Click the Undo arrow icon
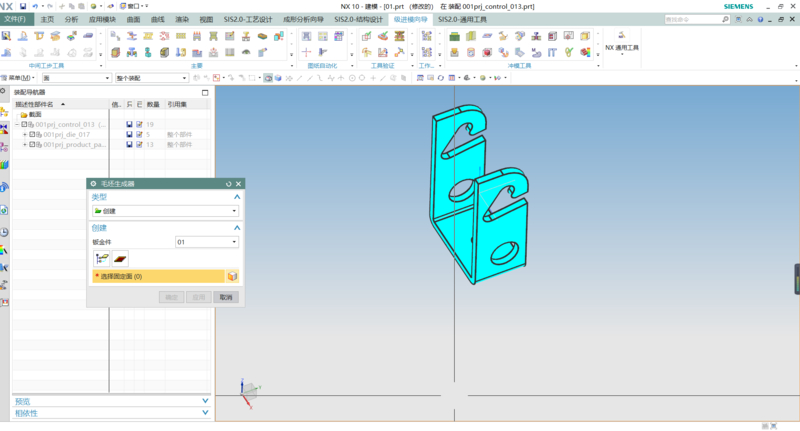800x431 pixels. (35, 6)
